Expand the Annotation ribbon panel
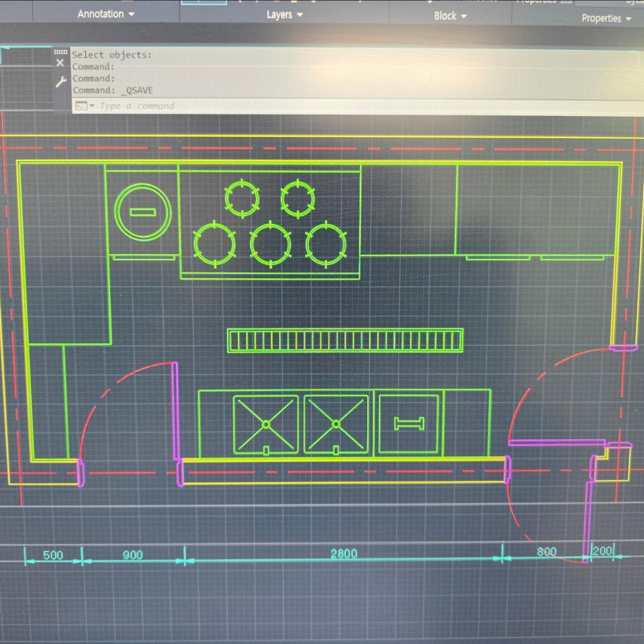This screenshot has height=644, width=644. (x=106, y=14)
